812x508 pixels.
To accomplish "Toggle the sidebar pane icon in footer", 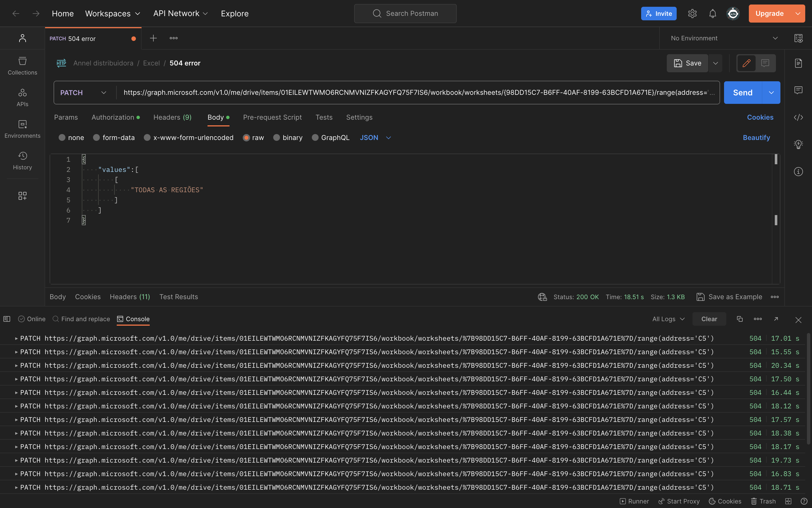I will 7,319.
